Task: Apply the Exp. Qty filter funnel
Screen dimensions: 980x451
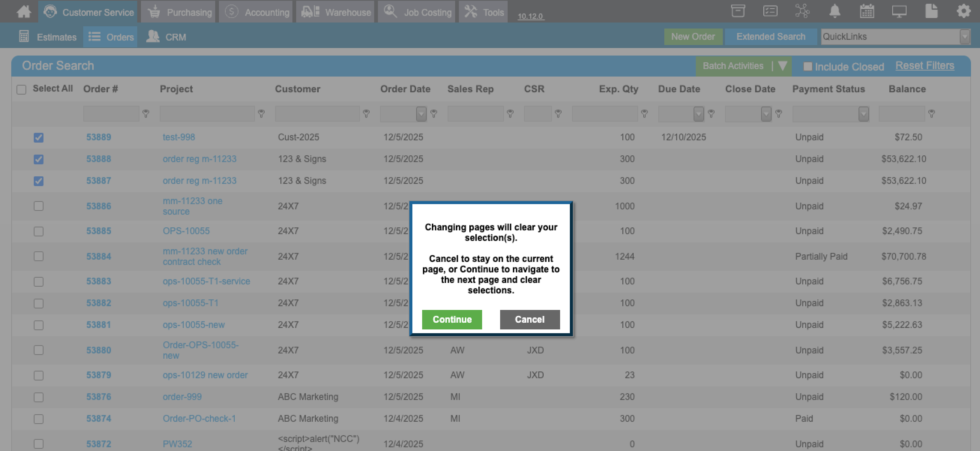Action: pos(644,113)
